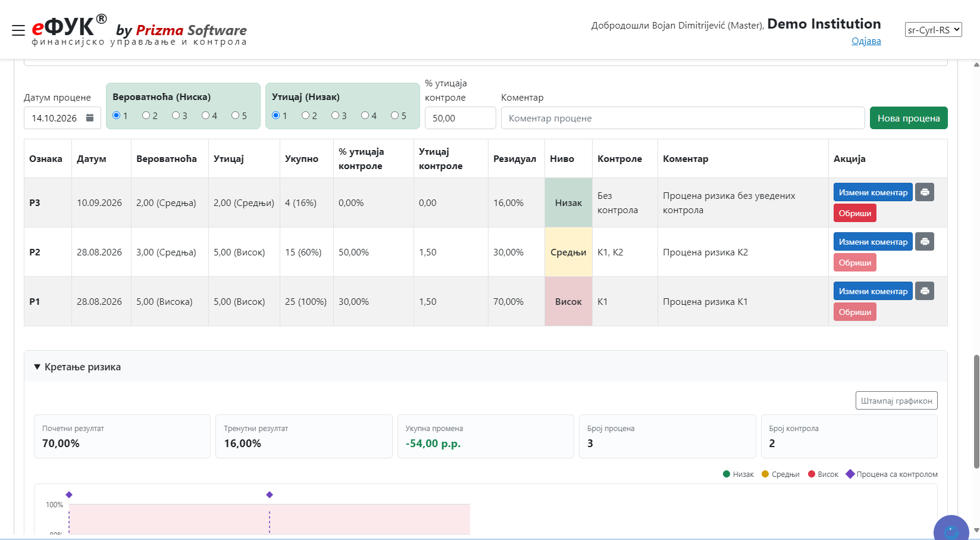Print the P2 assessment row

pos(925,242)
